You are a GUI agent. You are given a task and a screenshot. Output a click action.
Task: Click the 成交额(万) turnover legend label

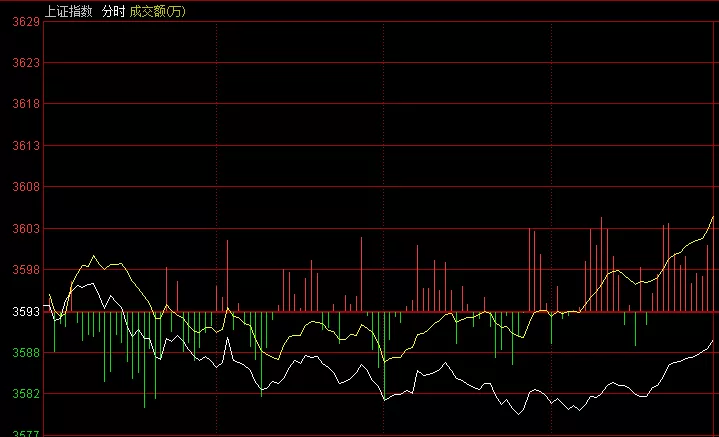[x=157, y=11]
